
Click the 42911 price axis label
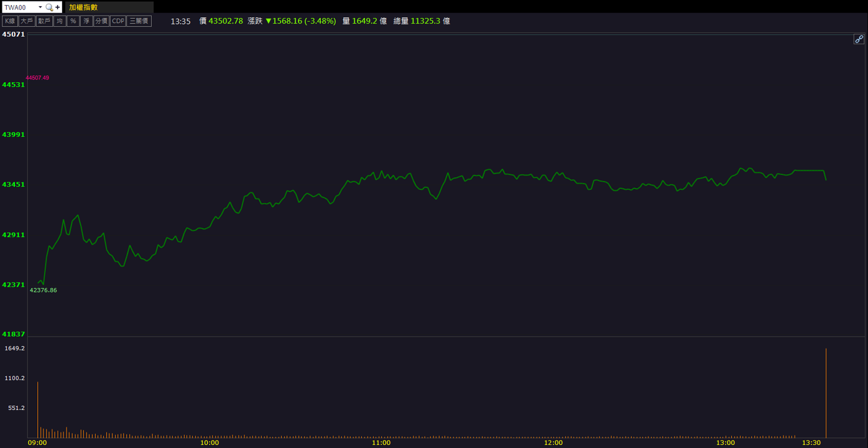[x=14, y=235]
